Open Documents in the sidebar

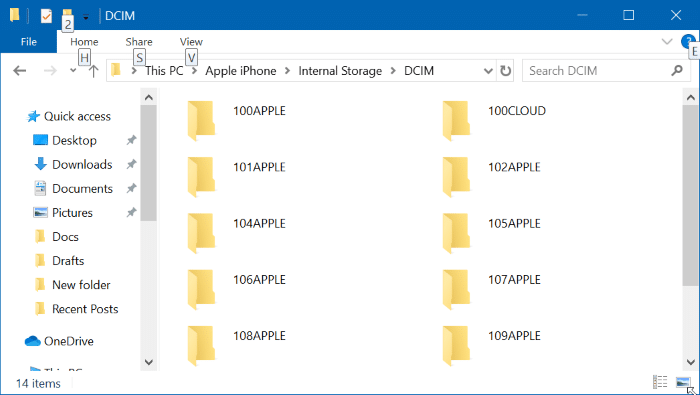coord(82,188)
